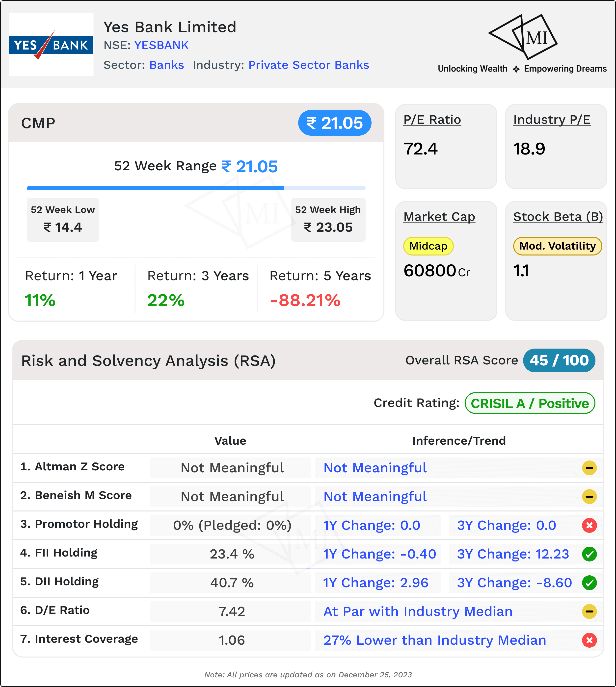
Task: Click the Industry P/E value 18.9
Action: coord(529,149)
